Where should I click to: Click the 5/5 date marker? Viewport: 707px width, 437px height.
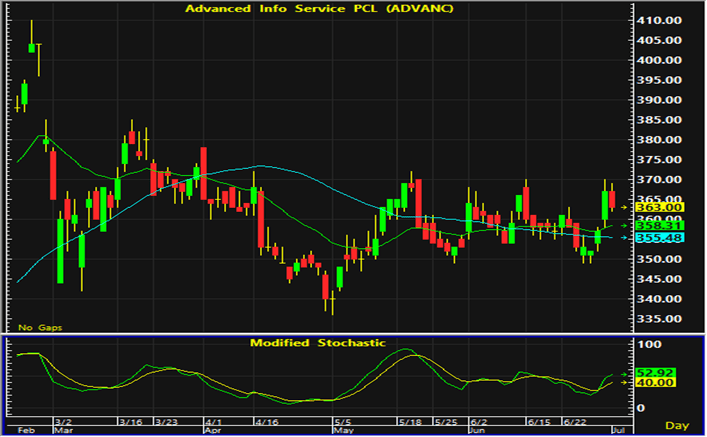pos(343,422)
